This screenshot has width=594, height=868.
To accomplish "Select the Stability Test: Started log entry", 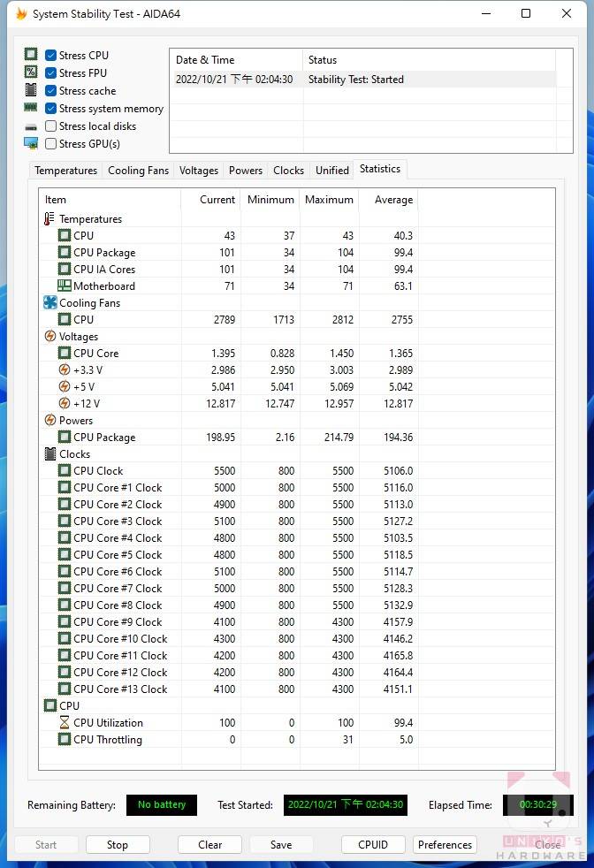I will coord(362,80).
